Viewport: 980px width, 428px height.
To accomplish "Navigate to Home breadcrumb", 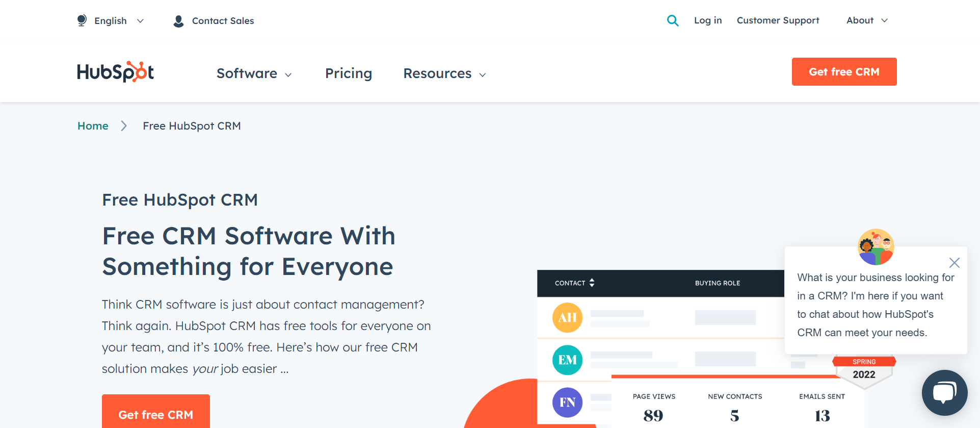I will (x=93, y=126).
